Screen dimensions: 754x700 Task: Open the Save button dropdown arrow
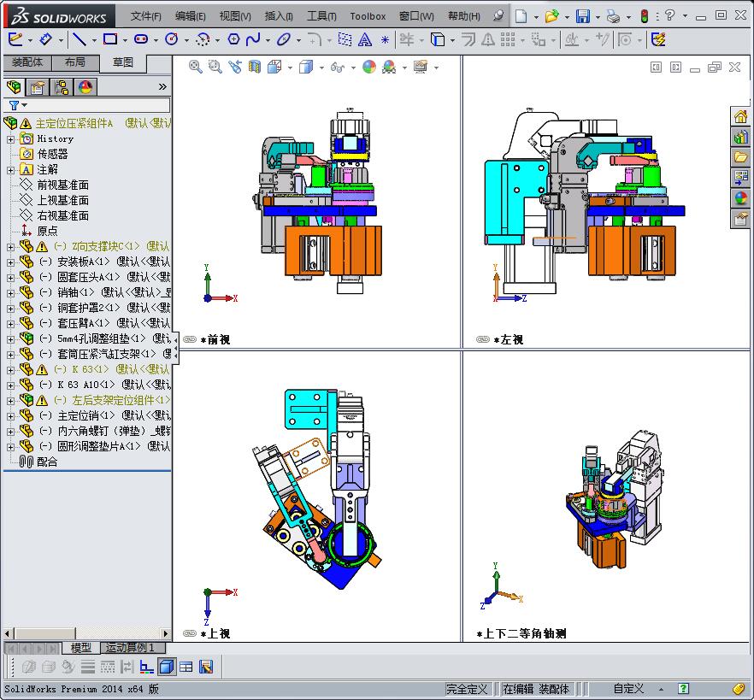(x=598, y=17)
